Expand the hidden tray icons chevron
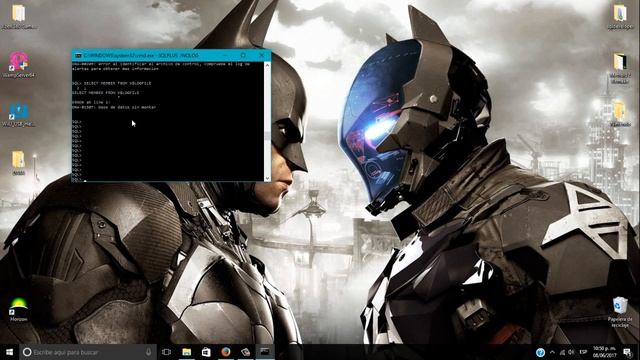The width and height of the screenshot is (640, 360). point(552,352)
